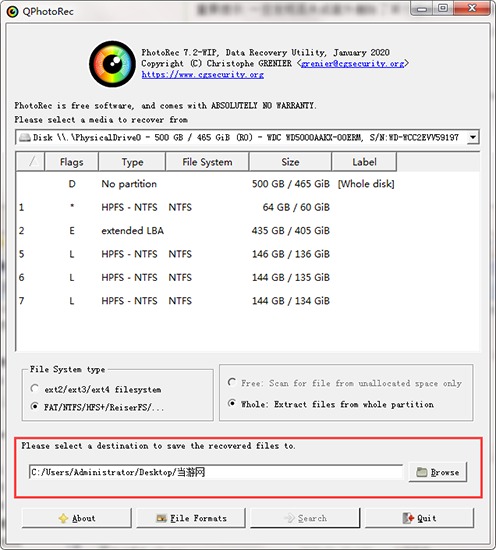Open the cgsecurity.org website link

[x=203, y=75]
